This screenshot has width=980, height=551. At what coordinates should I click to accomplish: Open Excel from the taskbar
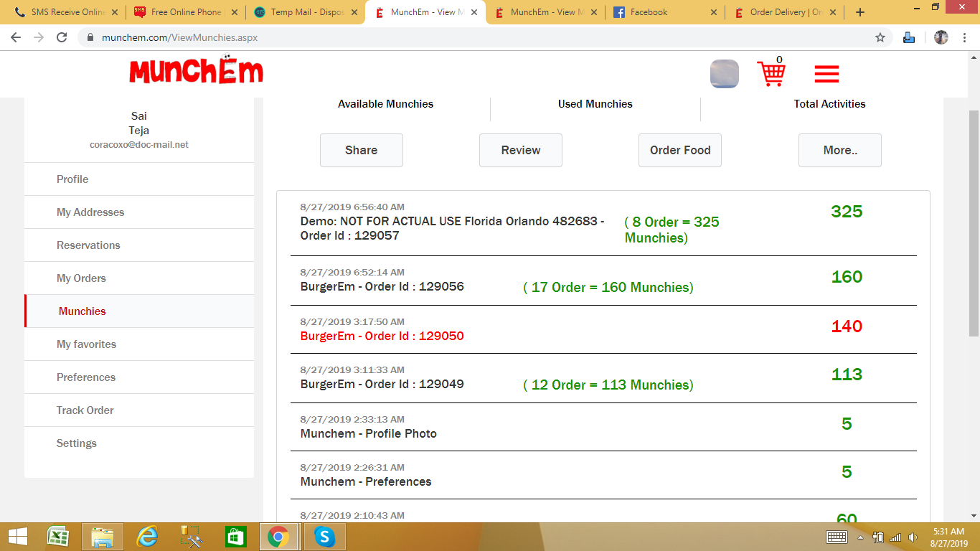[x=58, y=537]
